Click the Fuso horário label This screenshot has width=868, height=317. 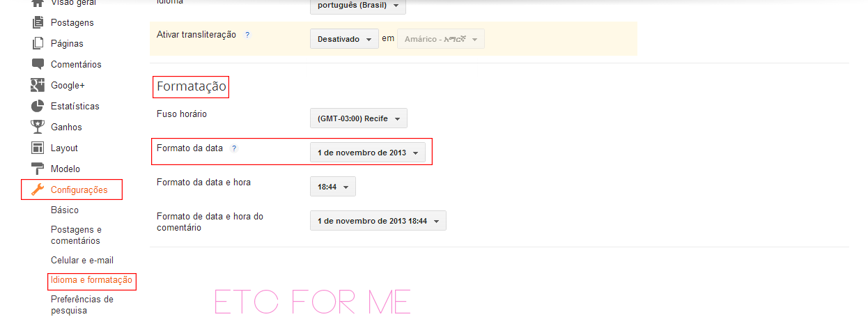[182, 114]
